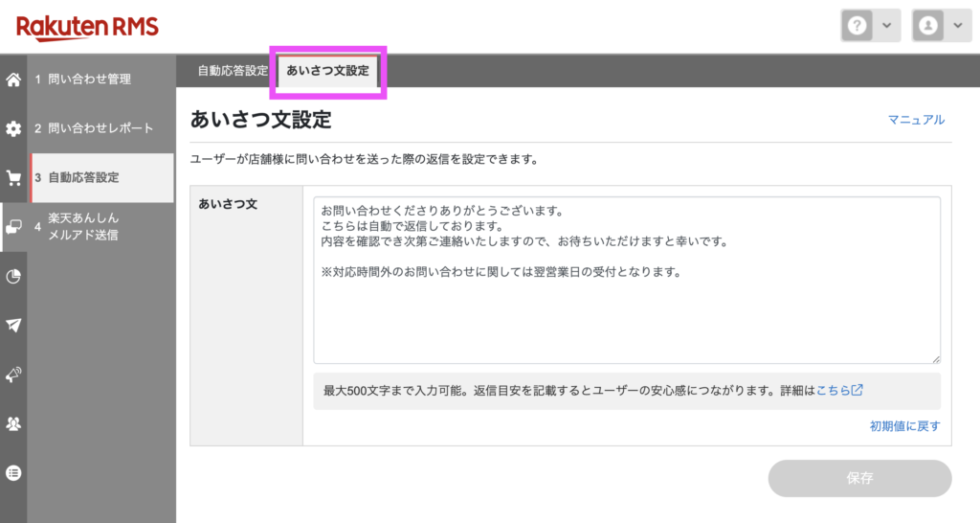
Task: Click the shopping cart icon in sidebar
Action: (x=13, y=178)
